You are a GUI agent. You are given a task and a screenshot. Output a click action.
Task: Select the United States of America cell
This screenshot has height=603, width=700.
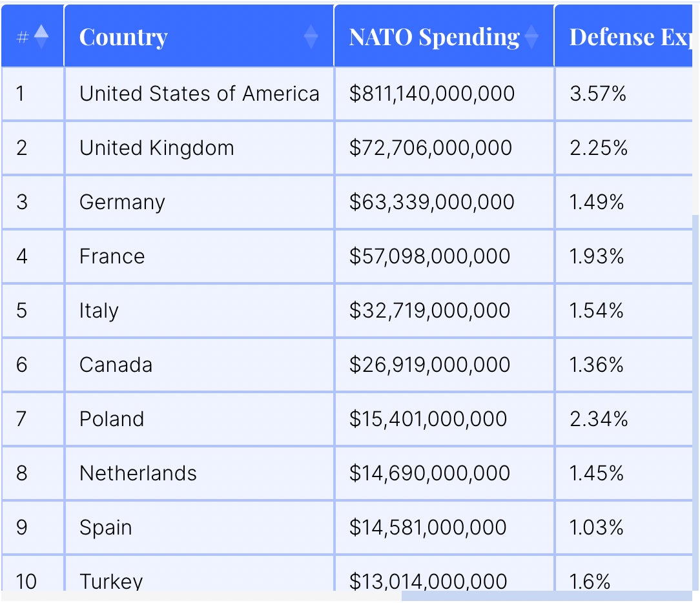click(199, 94)
